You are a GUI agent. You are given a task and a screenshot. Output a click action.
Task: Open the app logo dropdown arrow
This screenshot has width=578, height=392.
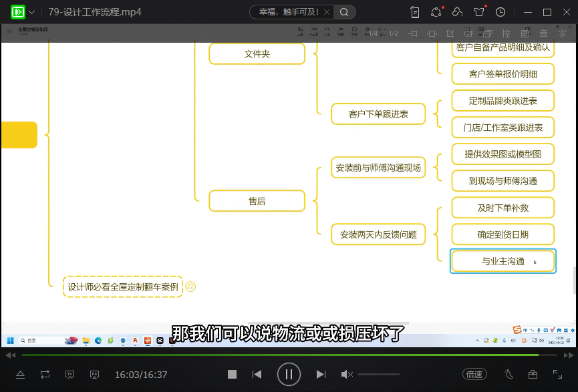coord(31,13)
